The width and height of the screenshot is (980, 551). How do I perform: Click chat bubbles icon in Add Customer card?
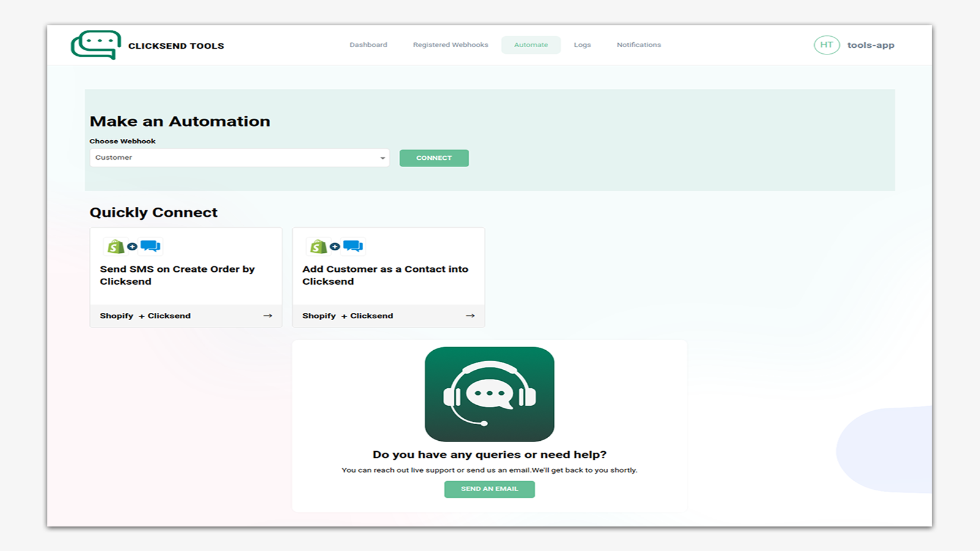353,246
